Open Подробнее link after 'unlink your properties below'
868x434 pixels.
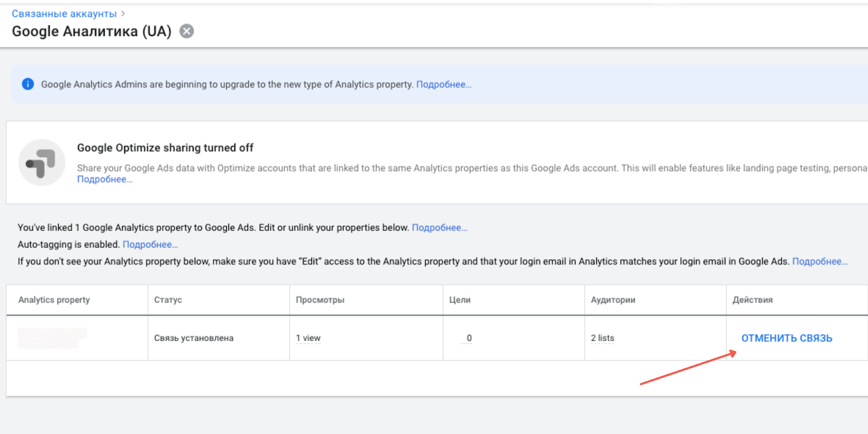pos(439,228)
